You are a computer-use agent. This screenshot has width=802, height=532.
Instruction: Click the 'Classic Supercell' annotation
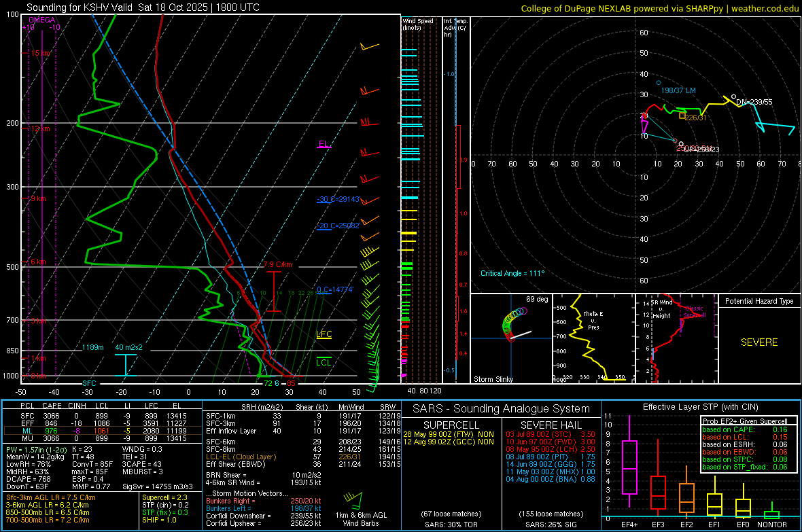[695, 312]
